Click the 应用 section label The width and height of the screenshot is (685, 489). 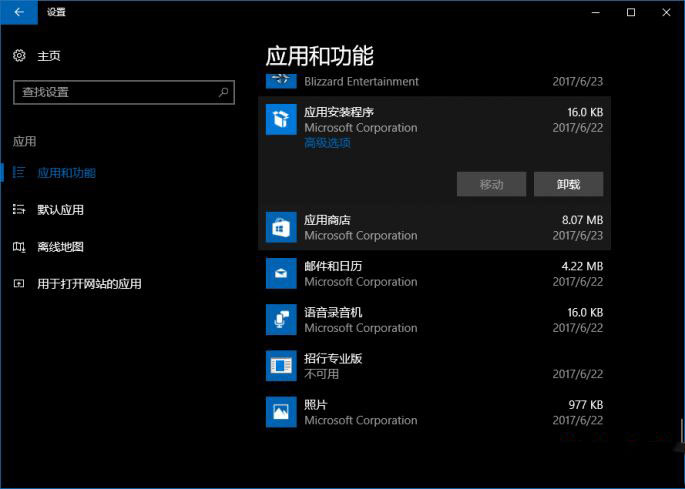[24, 142]
